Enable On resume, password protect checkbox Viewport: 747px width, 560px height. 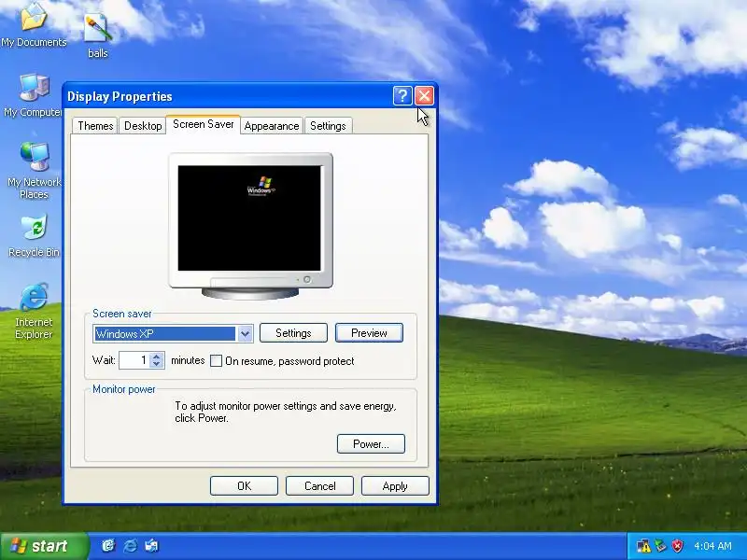click(216, 361)
